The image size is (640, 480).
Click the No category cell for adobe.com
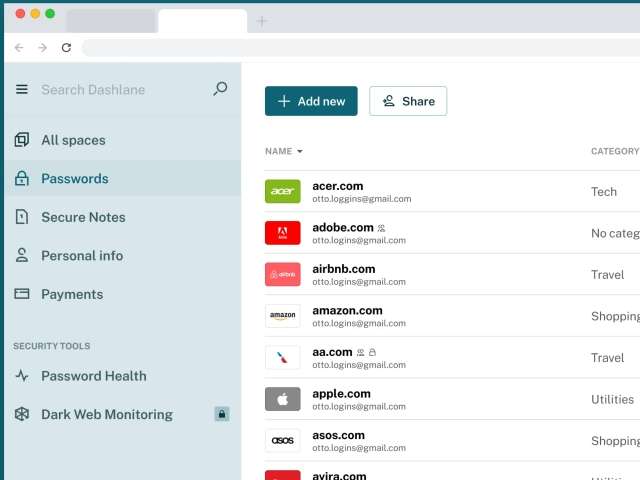tap(616, 233)
